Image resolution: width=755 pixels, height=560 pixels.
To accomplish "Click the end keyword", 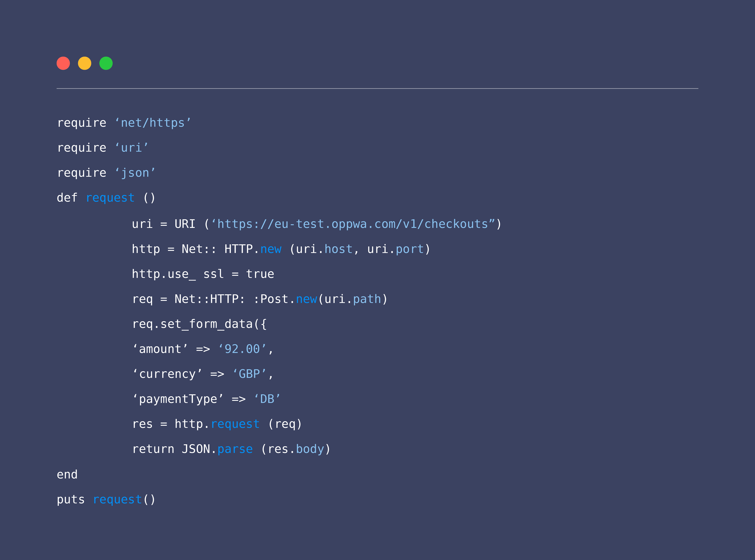I will [x=67, y=474].
